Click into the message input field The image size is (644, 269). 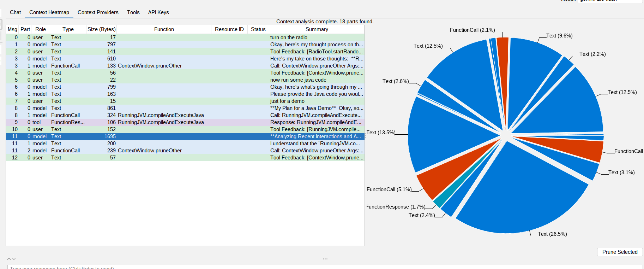point(318,267)
